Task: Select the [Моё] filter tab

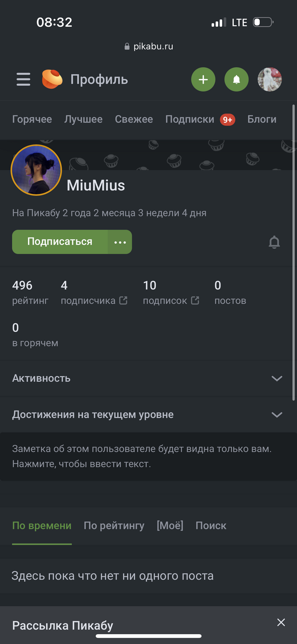Action: tap(170, 526)
